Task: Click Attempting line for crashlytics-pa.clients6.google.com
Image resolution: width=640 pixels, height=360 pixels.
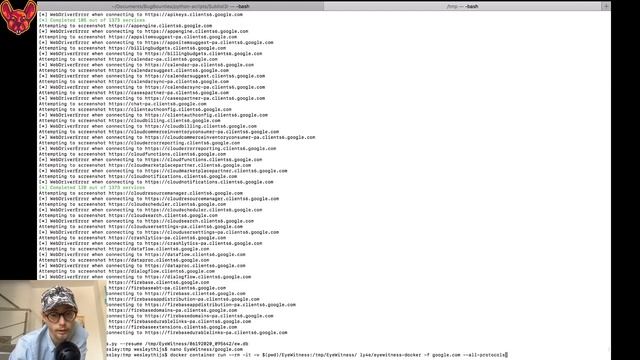Action: (x=132, y=237)
